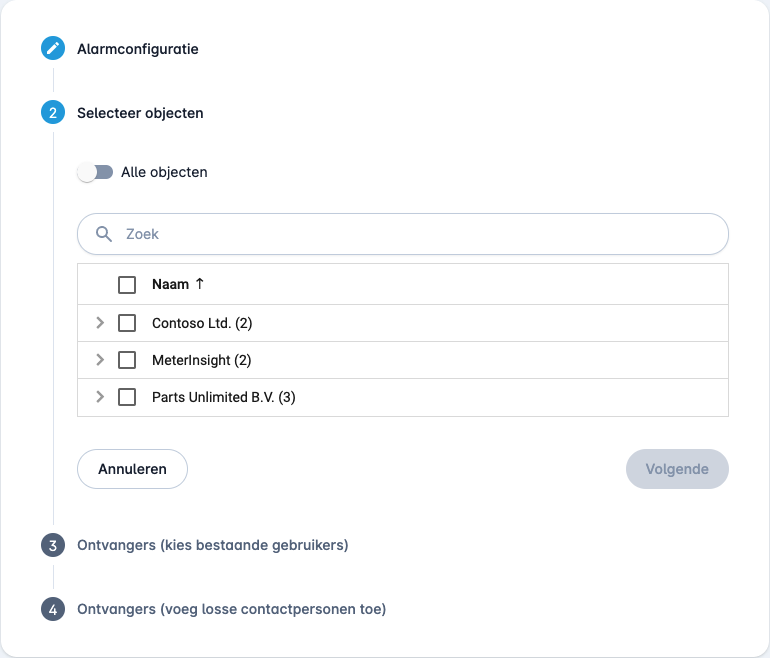Open Ontvangers (voeg losse contactpersonen toe) step

point(231,609)
